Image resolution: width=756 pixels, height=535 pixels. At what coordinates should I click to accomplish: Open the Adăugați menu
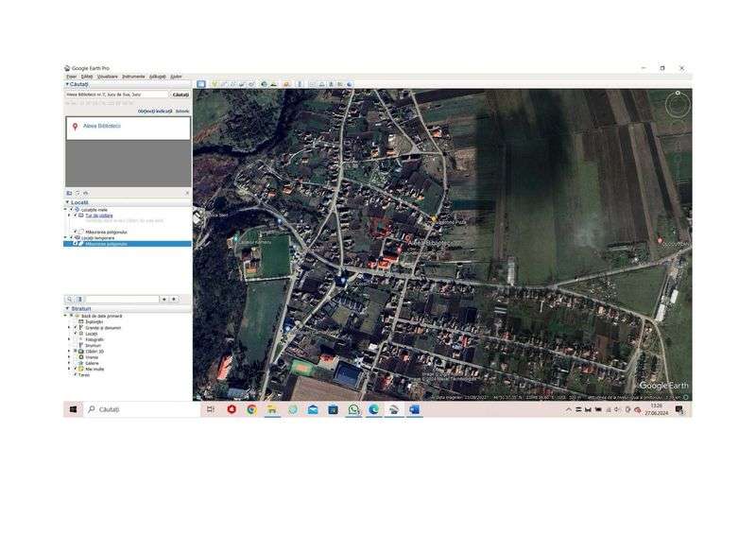tap(157, 77)
